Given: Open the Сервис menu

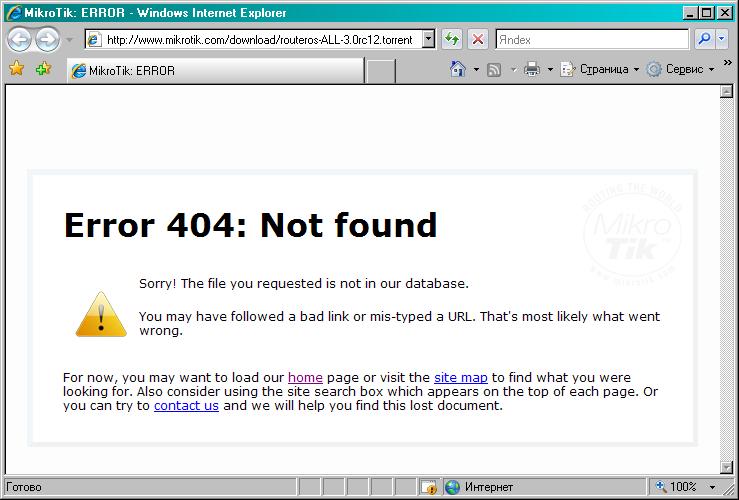Looking at the screenshot, I should [x=681, y=69].
